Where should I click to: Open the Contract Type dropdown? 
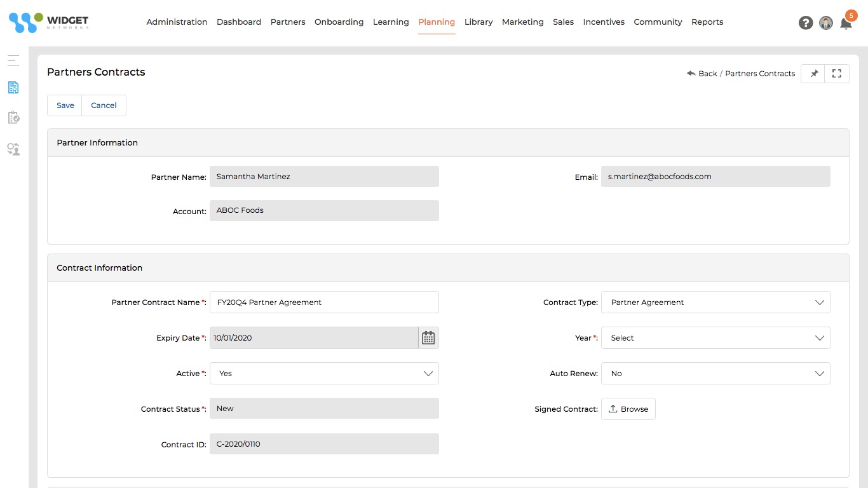[x=715, y=302]
